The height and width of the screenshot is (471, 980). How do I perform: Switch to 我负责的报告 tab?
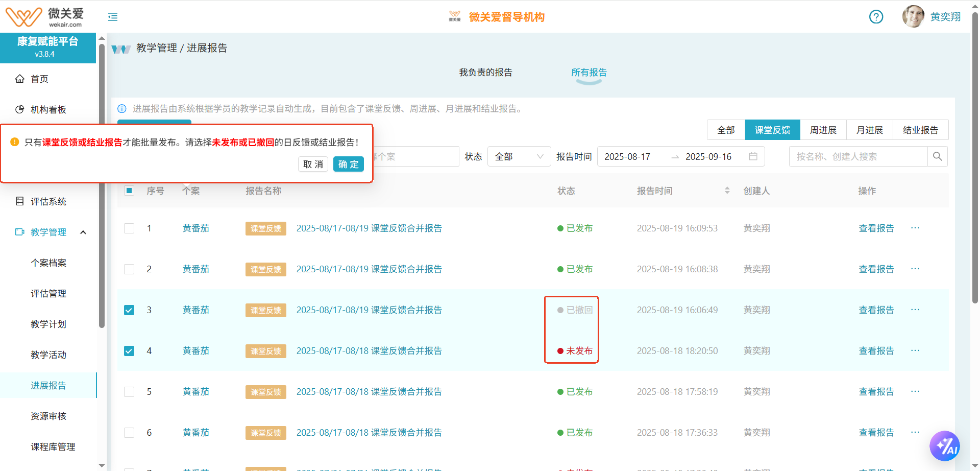pyautogui.click(x=485, y=73)
